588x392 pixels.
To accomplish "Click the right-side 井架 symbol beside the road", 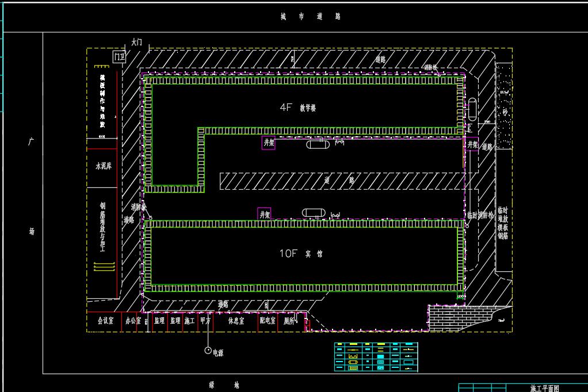I will point(472,144).
